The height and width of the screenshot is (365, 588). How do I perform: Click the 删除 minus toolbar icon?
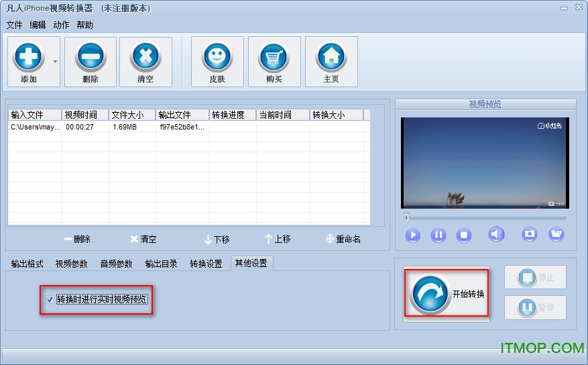point(91,57)
